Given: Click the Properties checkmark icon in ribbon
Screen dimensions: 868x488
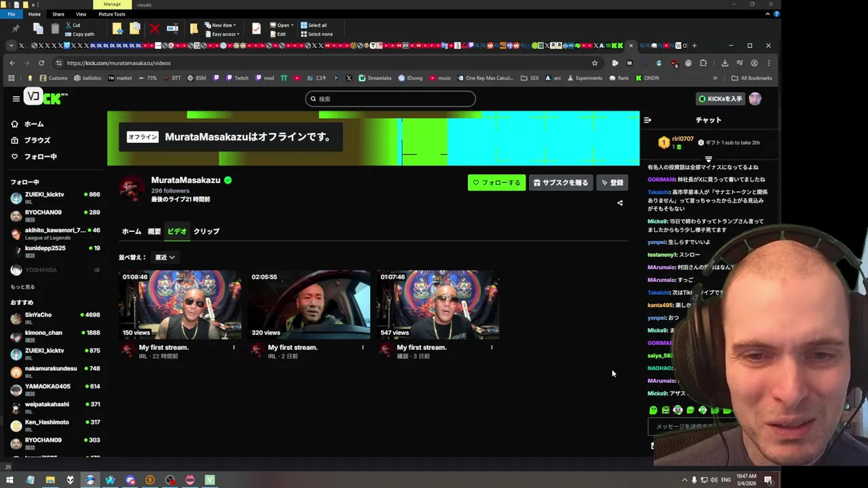Looking at the screenshot, I should (256, 28).
